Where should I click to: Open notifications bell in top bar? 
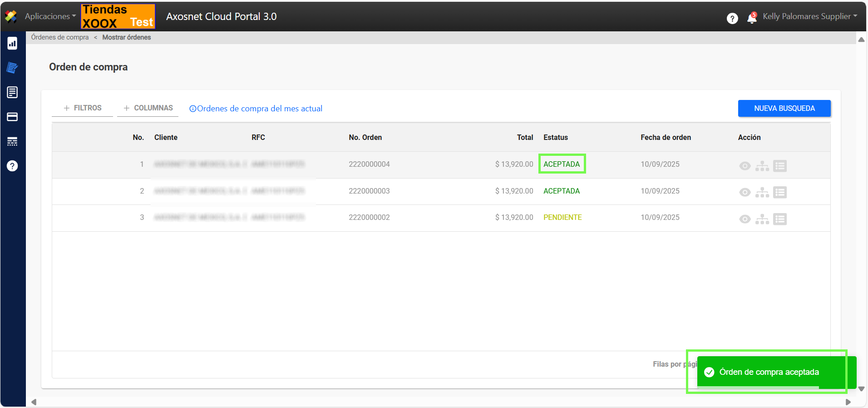[752, 18]
